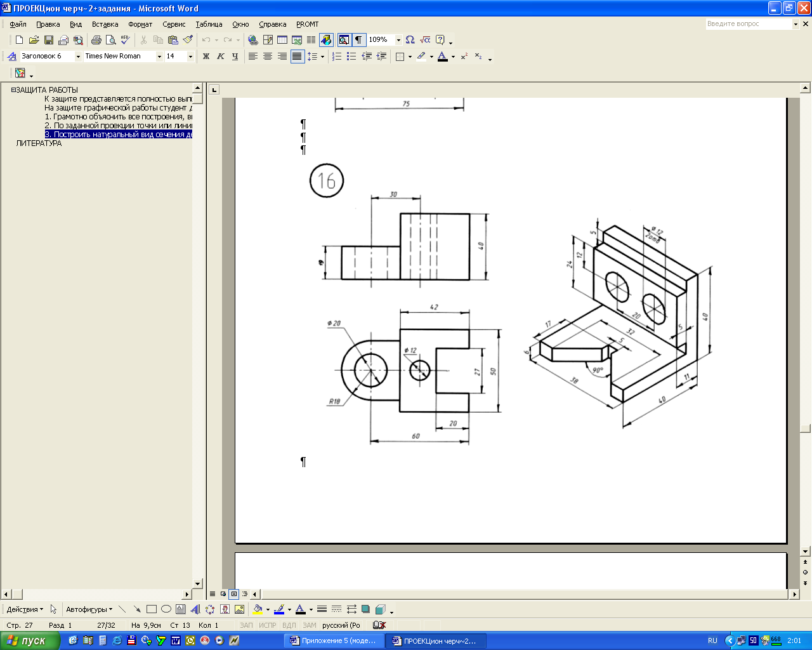Open the font size 14 dropdown
Image resolution: width=812 pixels, height=650 pixels.
(190, 56)
